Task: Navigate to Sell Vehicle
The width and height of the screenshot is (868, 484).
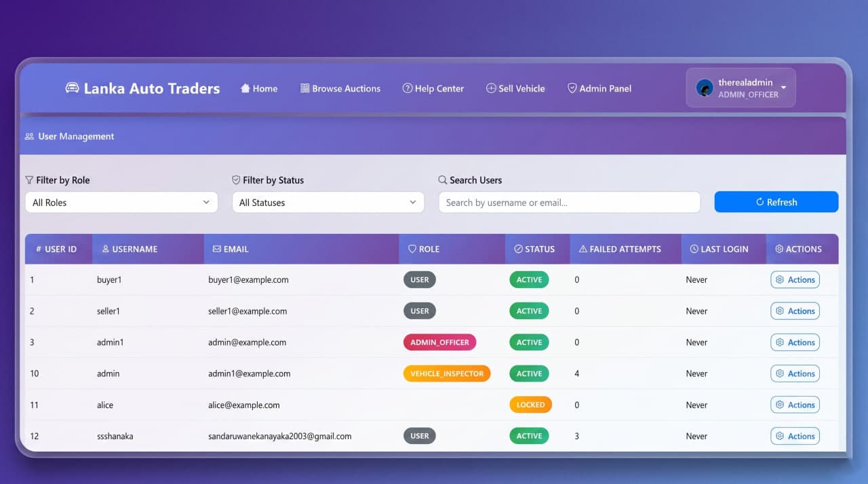Action: [515, 88]
